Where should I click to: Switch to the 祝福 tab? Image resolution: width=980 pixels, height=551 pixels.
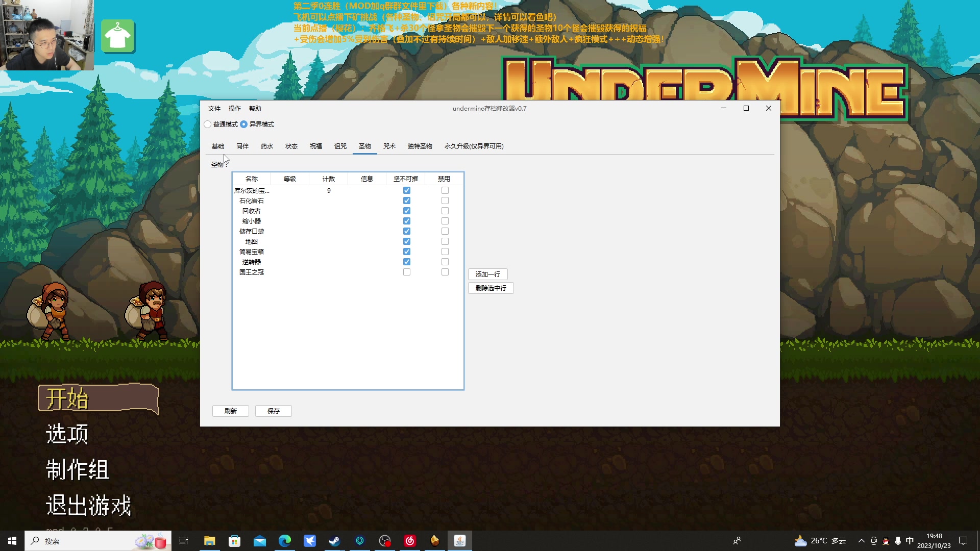pos(316,146)
